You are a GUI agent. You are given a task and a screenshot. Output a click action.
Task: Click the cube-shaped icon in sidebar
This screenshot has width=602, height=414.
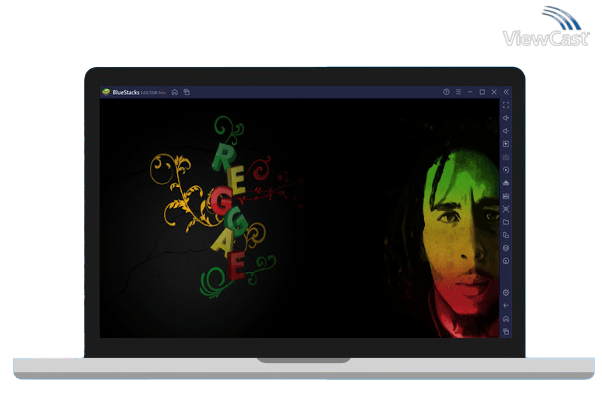click(506, 248)
